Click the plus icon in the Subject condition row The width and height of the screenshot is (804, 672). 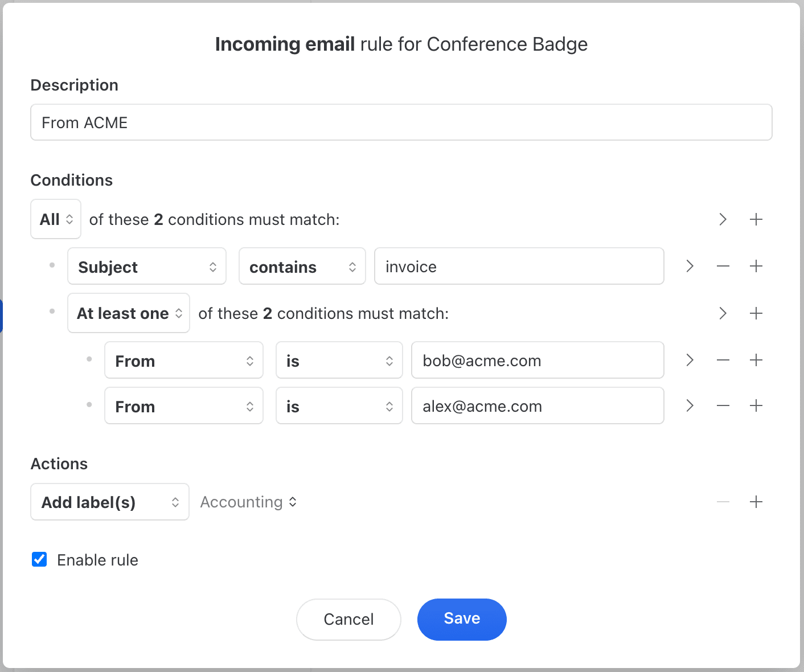tap(756, 266)
